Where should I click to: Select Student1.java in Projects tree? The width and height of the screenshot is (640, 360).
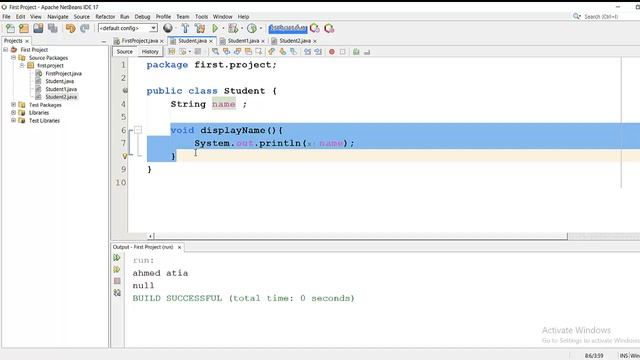61,89
